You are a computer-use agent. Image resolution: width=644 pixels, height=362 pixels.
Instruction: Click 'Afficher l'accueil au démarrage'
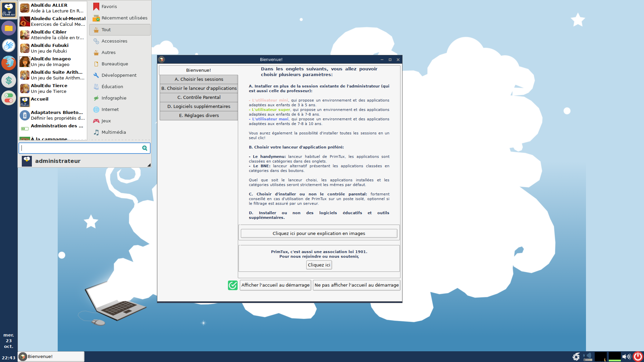click(x=275, y=285)
